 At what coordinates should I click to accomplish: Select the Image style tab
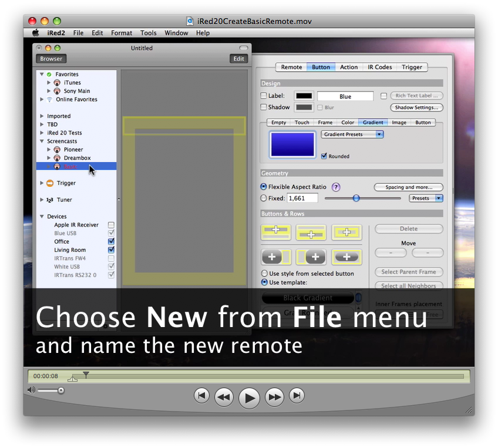(x=399, y=122)
